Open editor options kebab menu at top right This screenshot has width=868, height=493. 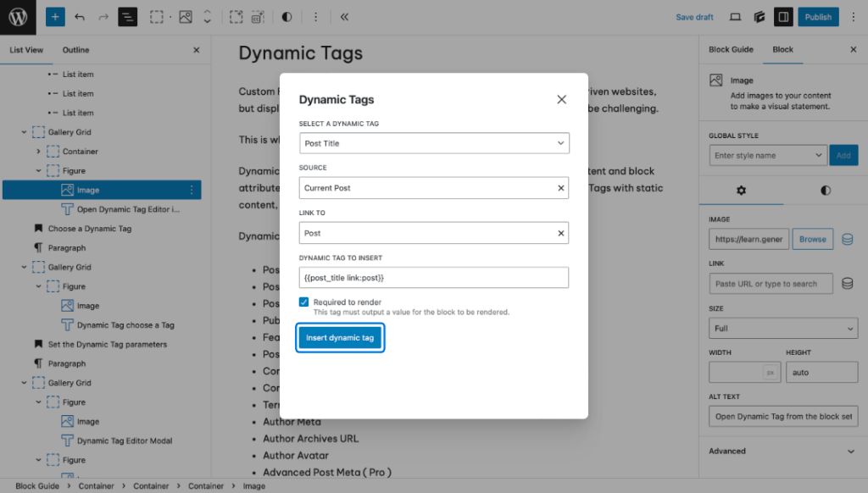pyautogui.click(x=854, y=17)
